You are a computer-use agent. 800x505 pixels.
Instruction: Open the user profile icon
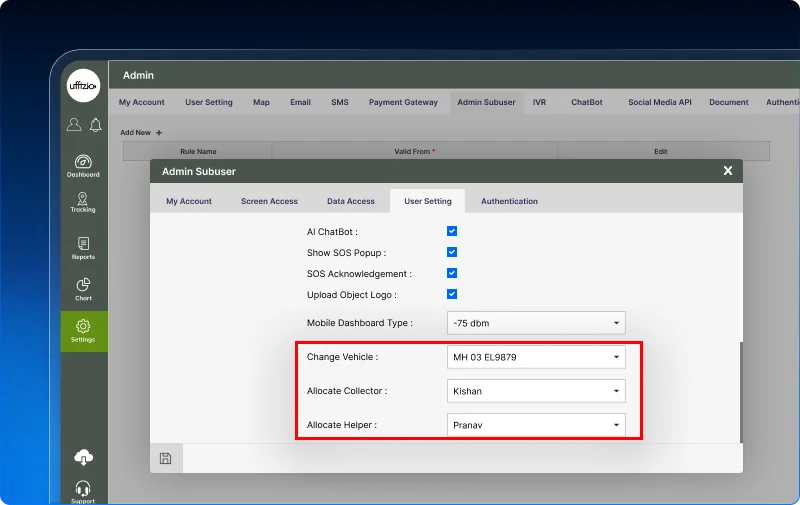click(x=74, y=124)
